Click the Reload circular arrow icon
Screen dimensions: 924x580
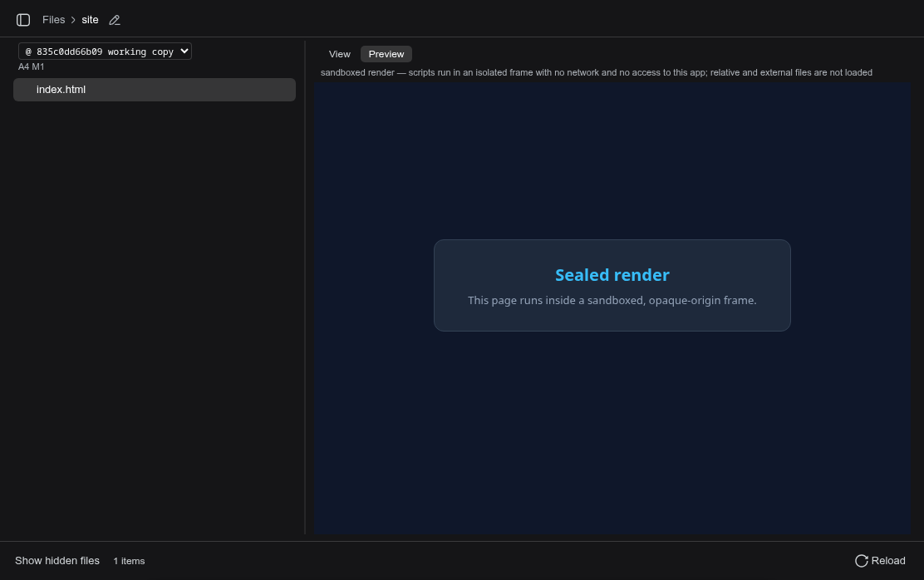coord(861,561)
